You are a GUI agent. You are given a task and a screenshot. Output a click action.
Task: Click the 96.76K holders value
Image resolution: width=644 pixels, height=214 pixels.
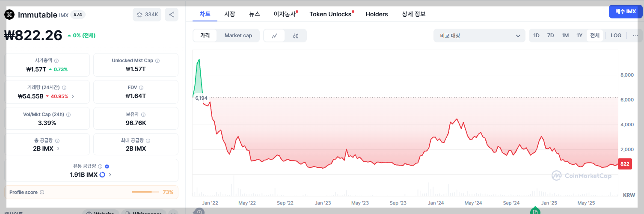[x=136, y=123]
